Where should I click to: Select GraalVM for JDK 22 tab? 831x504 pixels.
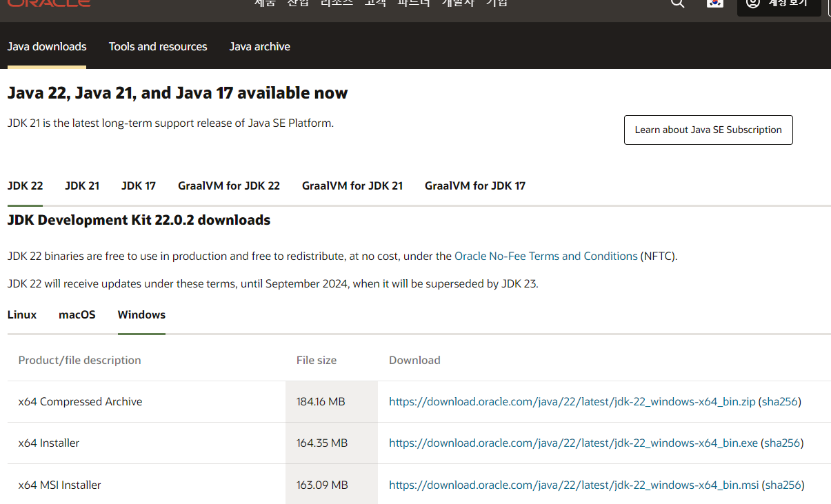(x=229, y=185)
